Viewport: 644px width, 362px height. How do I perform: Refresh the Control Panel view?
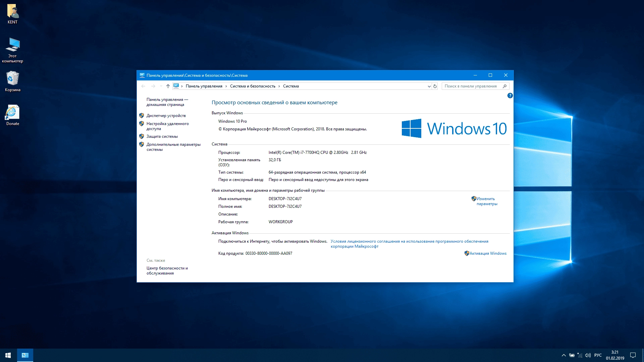click(435, 86)
